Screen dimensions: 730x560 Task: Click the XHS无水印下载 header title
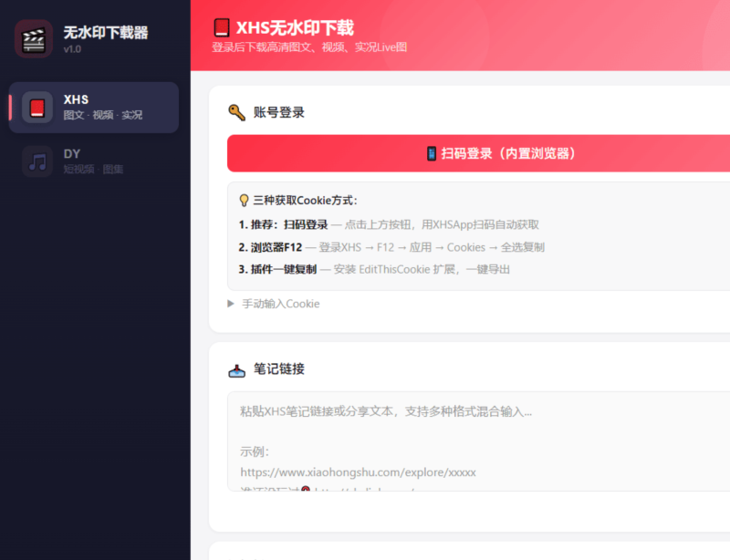click(x=295, y=28)
